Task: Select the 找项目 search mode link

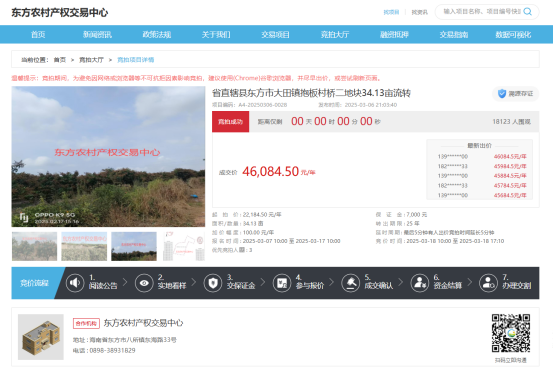Action: [391, 12]
